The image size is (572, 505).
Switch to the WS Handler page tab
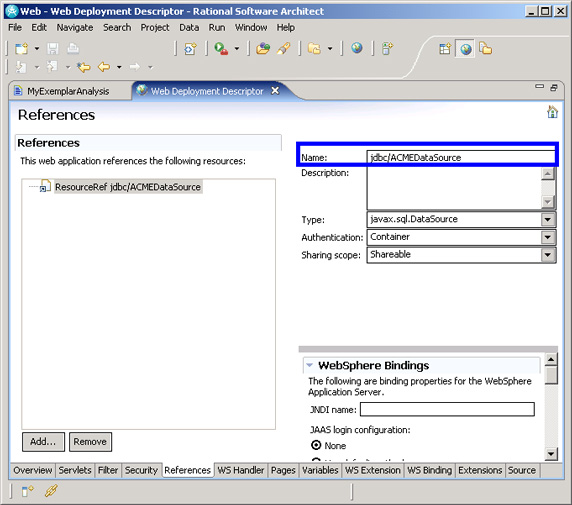click(241, 470)
